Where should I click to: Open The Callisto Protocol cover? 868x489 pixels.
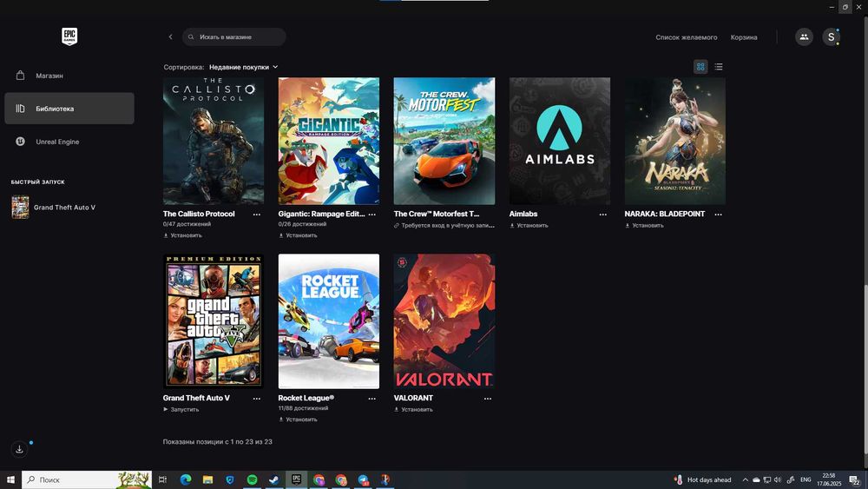click(214, 142)
